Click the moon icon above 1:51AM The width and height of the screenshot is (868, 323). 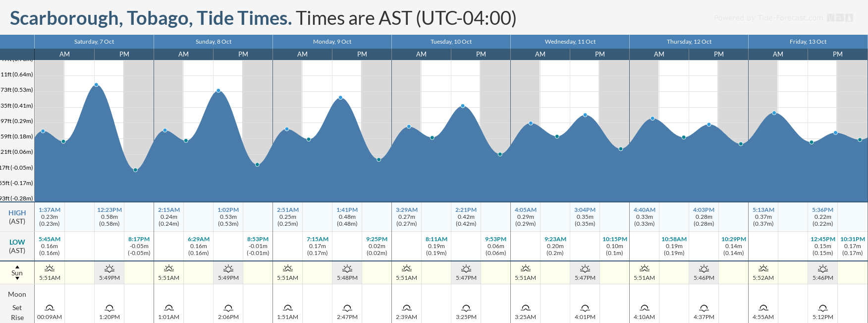288,308
